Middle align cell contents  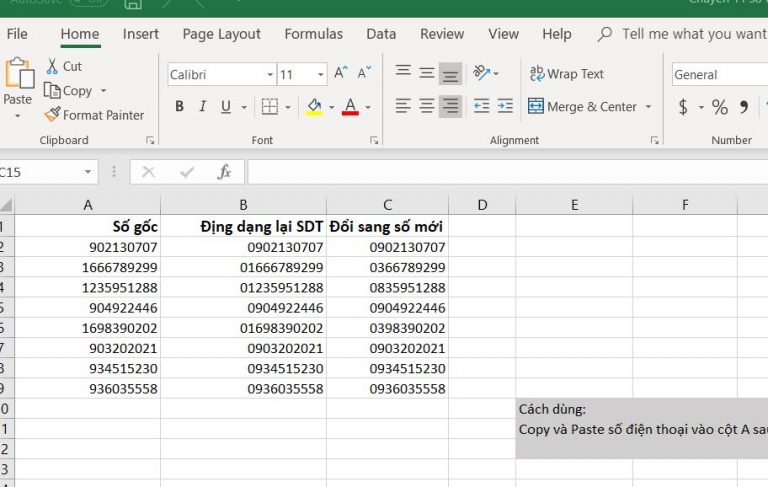[x=427, y=73]
